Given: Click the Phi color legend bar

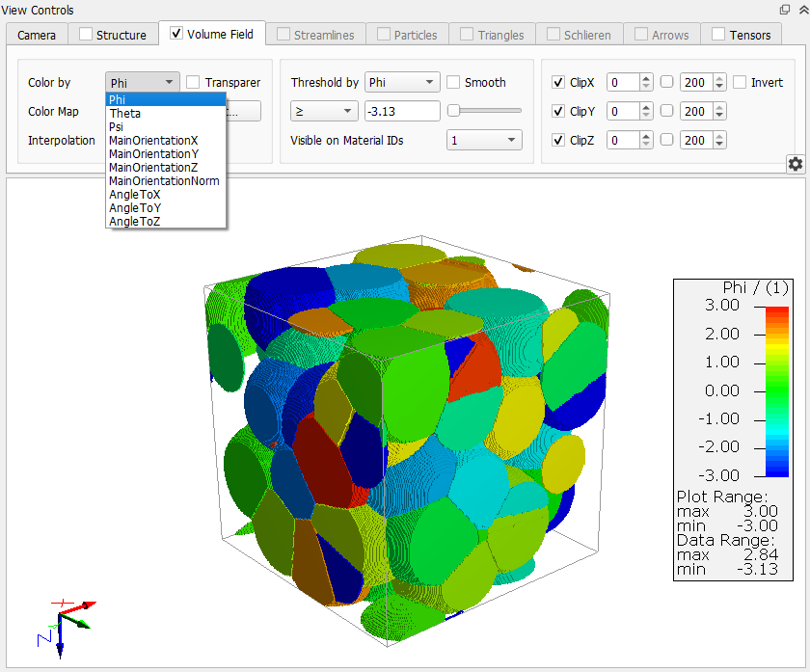Looking at the screenshot, I should [x=775, y=390].
